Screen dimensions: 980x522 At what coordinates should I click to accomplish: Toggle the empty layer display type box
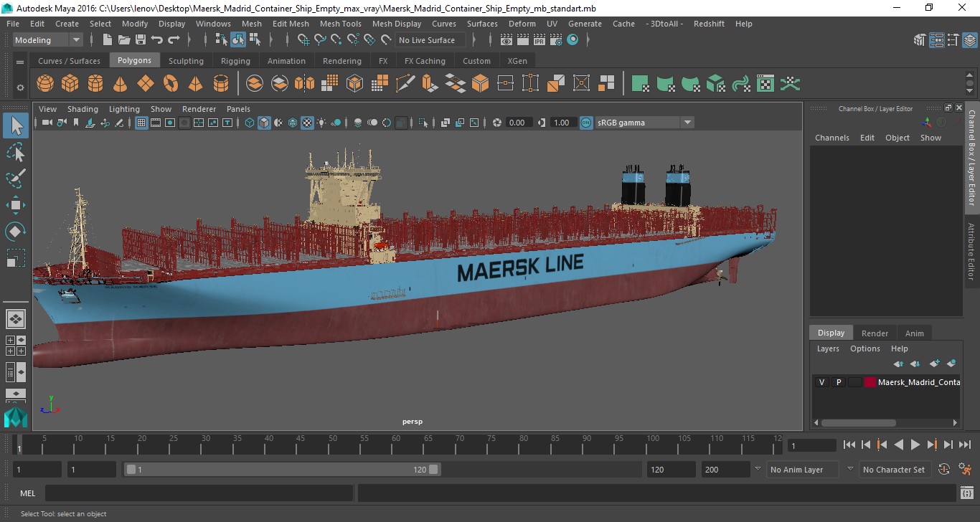[x=854, y=382]
